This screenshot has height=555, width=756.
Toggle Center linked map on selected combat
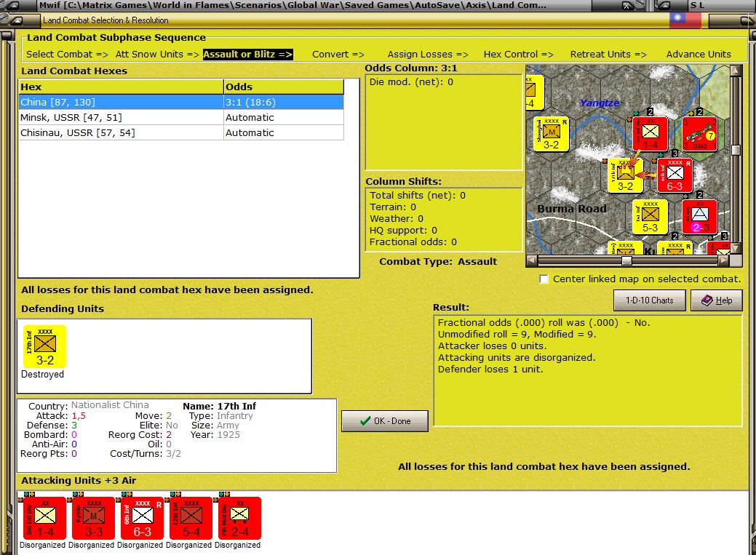[x=544, y=279]
